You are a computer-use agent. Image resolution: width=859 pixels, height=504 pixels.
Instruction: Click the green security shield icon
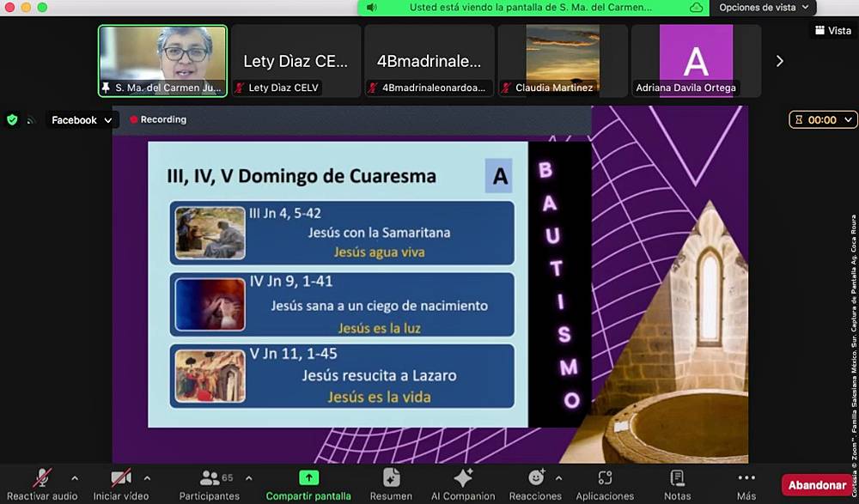[12, 119]
